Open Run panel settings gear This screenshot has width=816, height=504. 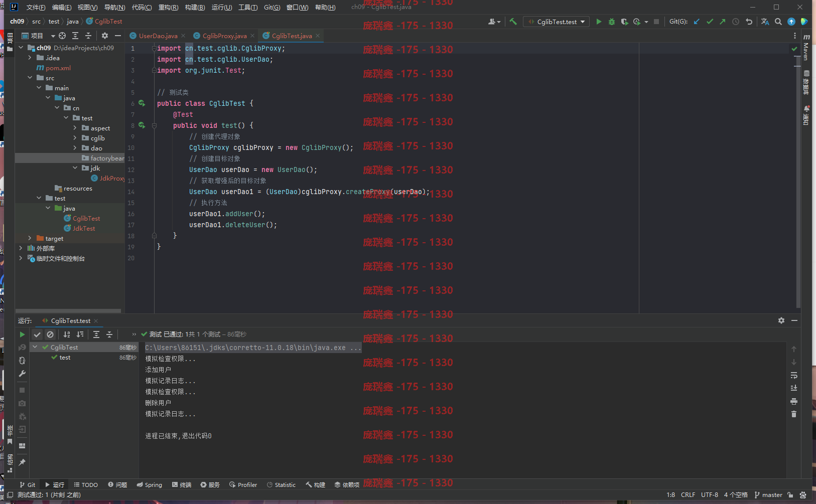pyautogui.click(x=781, y=320)
